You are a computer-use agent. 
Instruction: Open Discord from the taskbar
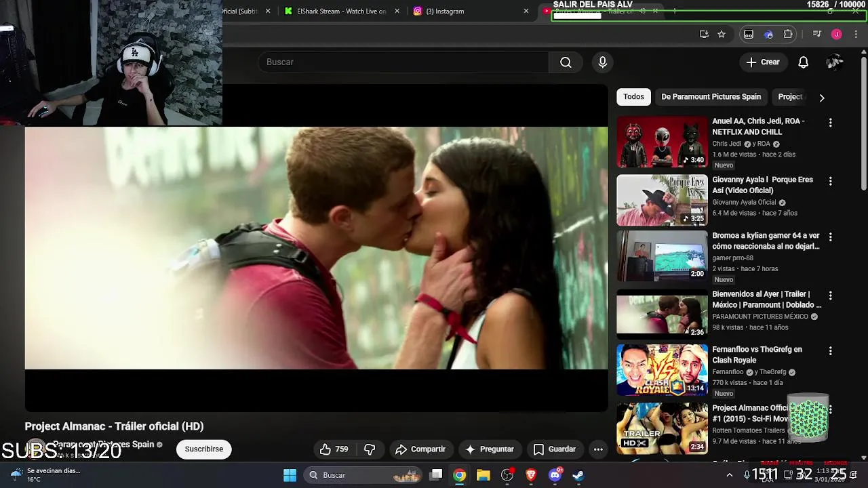click(x=555, y=475)
